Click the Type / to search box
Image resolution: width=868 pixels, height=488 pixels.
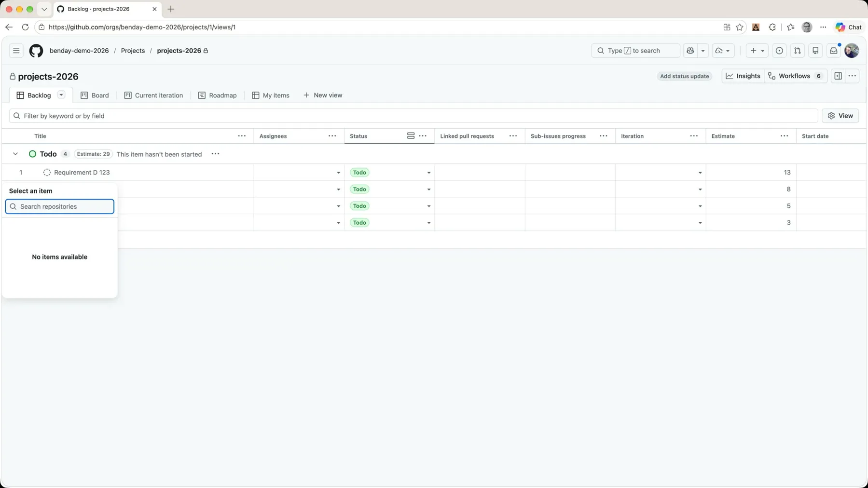click(635, 51)
